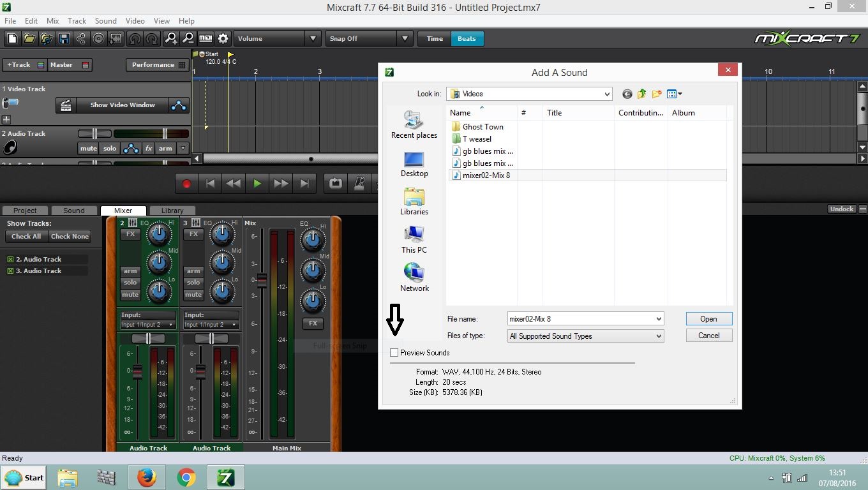
Task: Open arm options arrow on 2 Audio Track
Action: (x=183, y=149)
